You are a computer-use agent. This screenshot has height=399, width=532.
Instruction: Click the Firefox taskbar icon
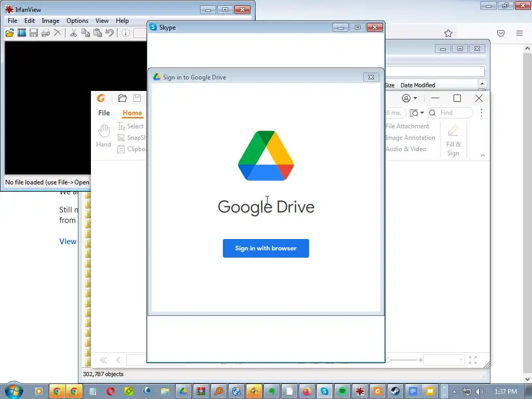tap(307, 392)
